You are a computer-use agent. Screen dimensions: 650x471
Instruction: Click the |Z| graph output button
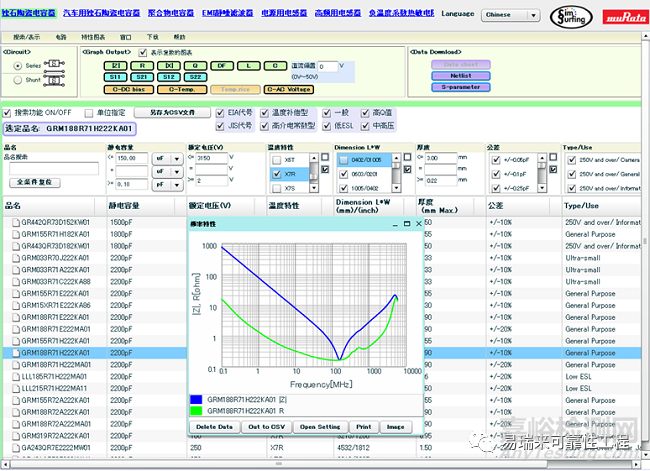(116, 65)
